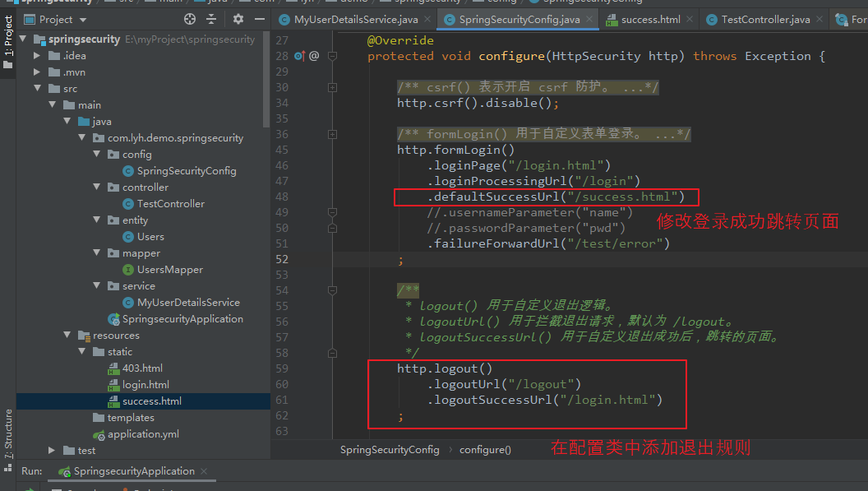The image size is (868, 491).
Task: Open the UsersMapper interface
Action: [x=170, y=270]
